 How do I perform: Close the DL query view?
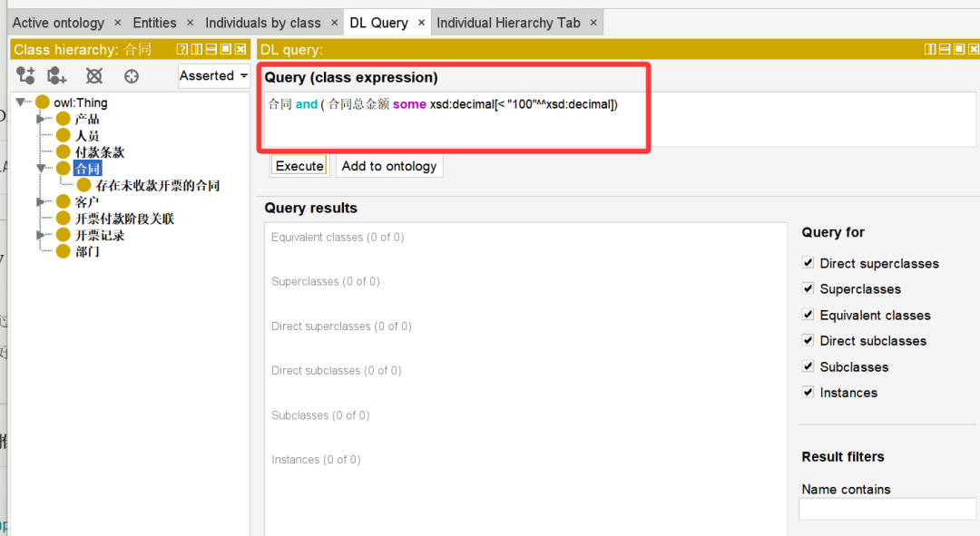(x=974, y=49)
